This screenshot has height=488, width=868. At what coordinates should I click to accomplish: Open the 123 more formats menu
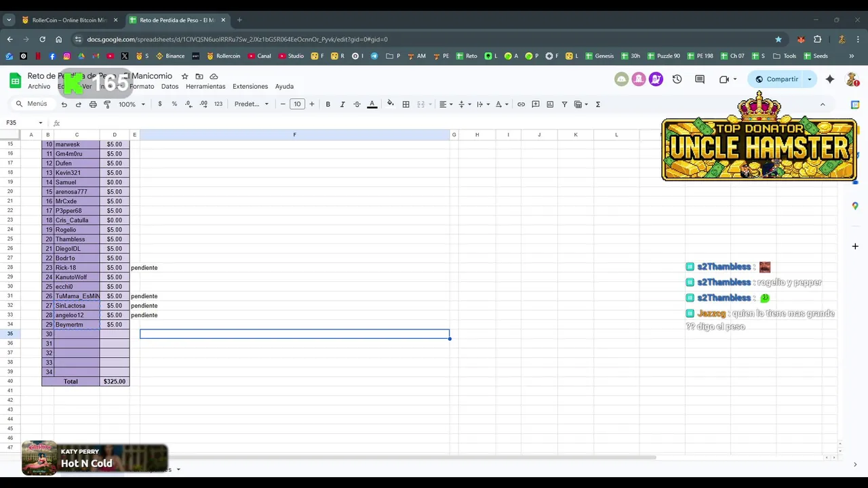(x=218, y=104)
